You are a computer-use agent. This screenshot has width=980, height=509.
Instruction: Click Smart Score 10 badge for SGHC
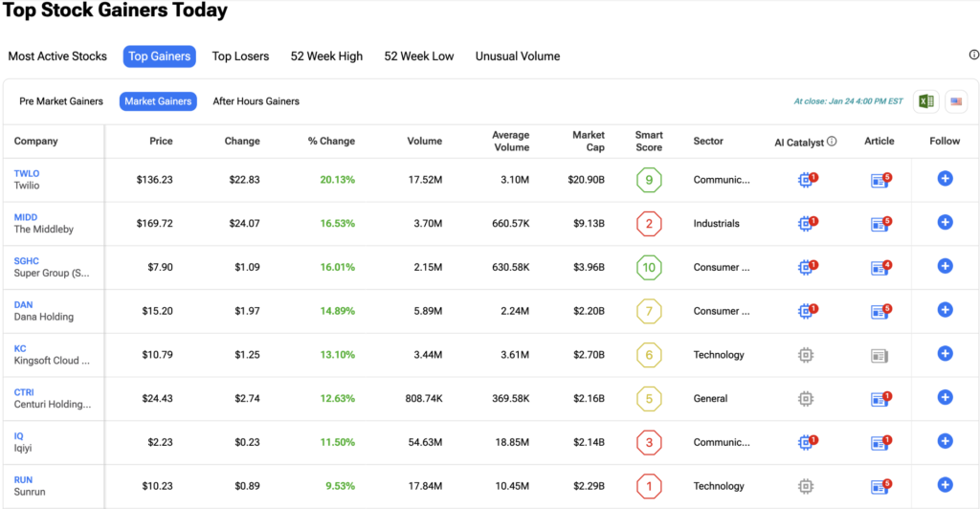(x=649, y=267)
